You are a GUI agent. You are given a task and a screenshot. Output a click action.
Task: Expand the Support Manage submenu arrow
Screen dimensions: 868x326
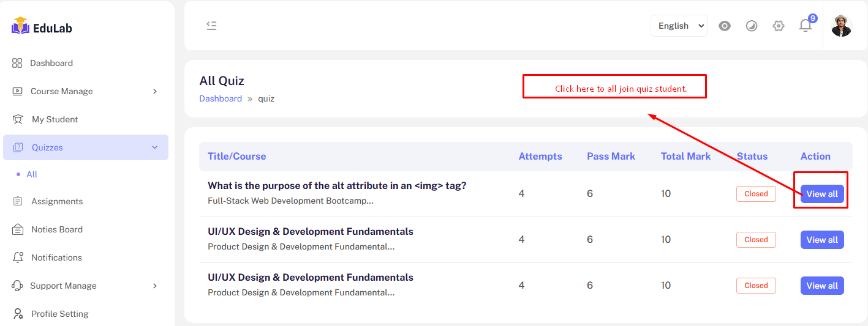point(155,286)
